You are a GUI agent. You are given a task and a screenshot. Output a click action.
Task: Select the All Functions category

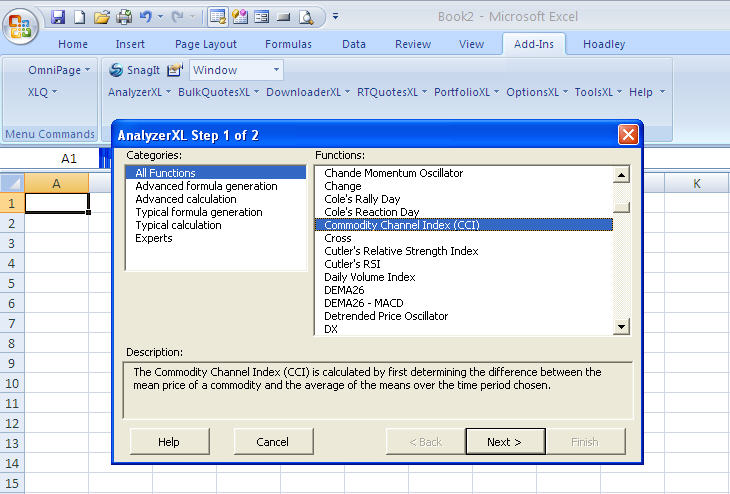(216, 173)
